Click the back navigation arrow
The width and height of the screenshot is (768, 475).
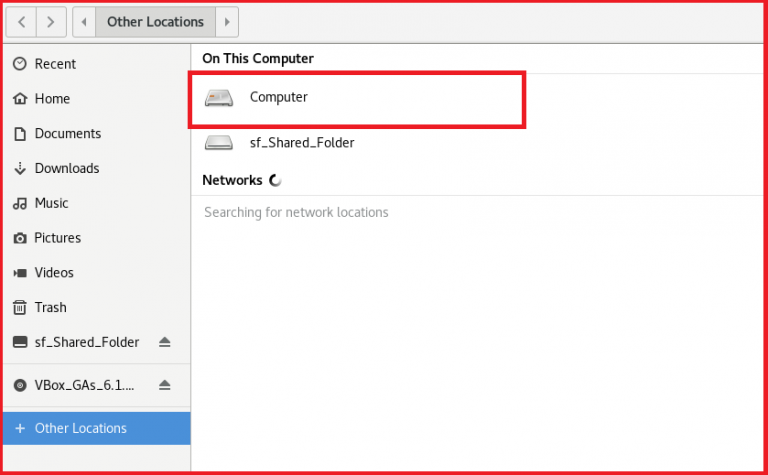(22, 20)
